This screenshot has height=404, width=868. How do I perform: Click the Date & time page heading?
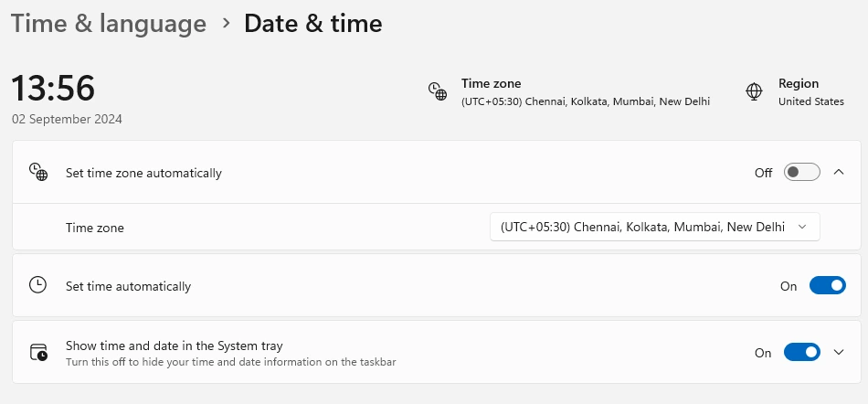tap(312, 24)
